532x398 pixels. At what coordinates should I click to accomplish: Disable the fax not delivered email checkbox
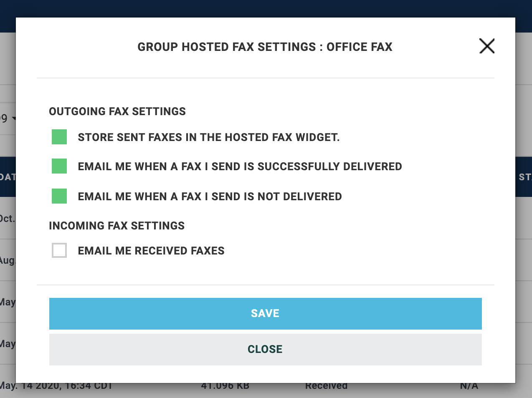(x=59, y=196)
